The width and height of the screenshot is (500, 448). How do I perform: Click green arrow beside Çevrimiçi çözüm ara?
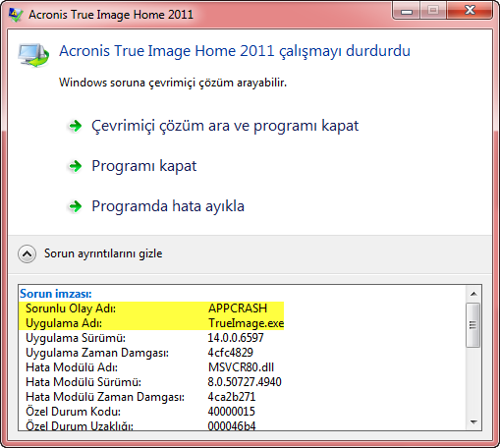(76, 126)
